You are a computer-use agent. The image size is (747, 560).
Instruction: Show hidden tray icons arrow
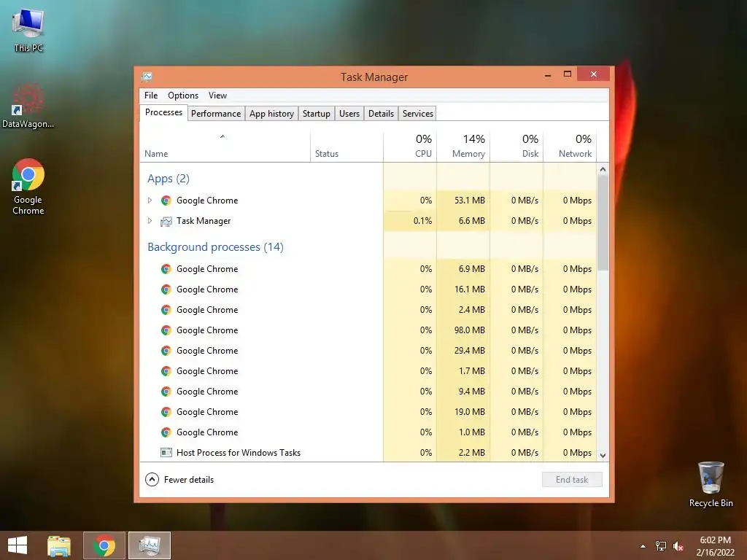(643, 546)
